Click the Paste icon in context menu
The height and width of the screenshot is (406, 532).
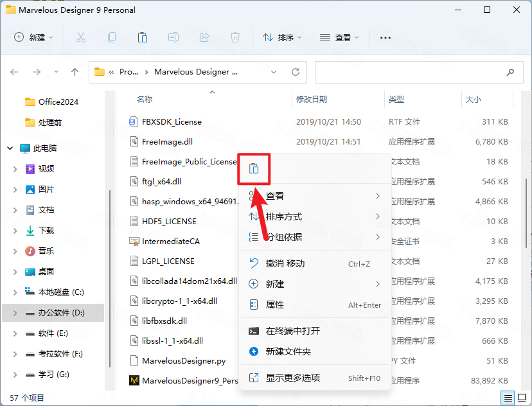pos(253,168)
